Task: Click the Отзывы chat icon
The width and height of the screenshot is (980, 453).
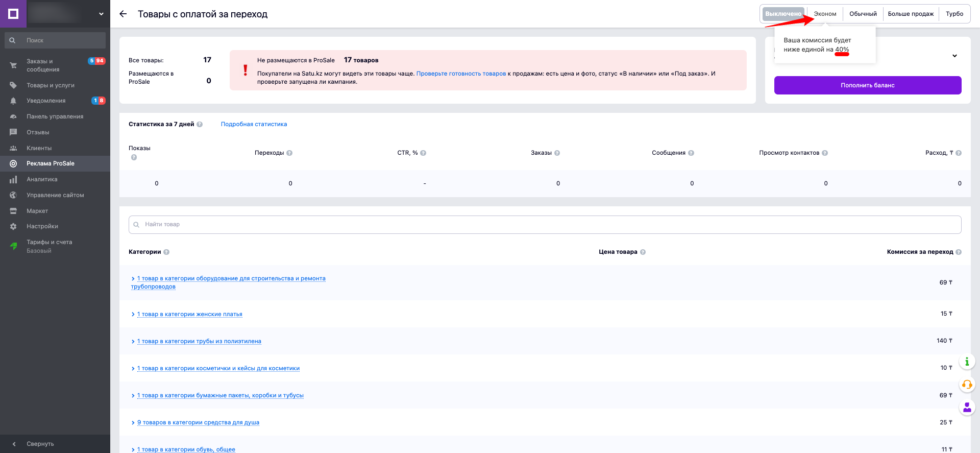Action: (x=13, y=132)
